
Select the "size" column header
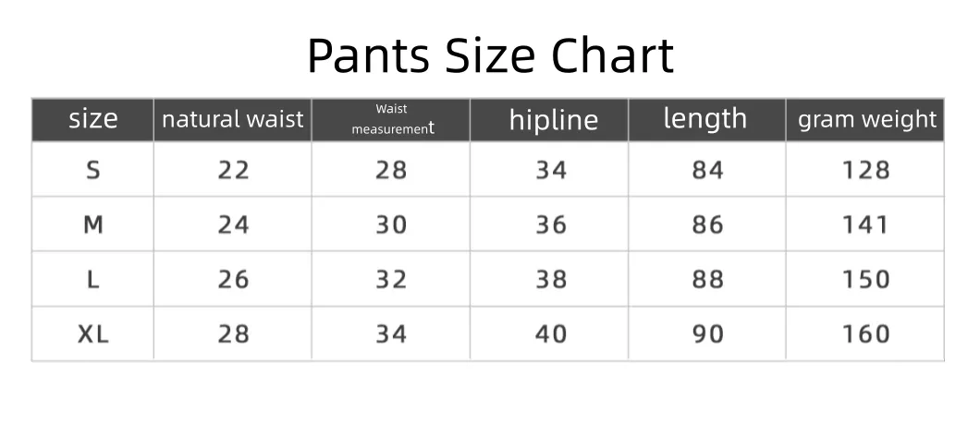click(x=93, y=119)
